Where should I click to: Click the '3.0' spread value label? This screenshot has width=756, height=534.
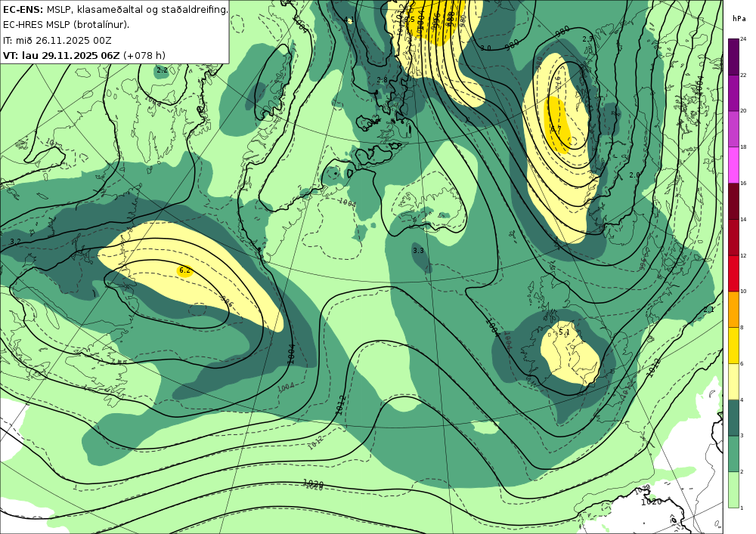coord(485,48)
